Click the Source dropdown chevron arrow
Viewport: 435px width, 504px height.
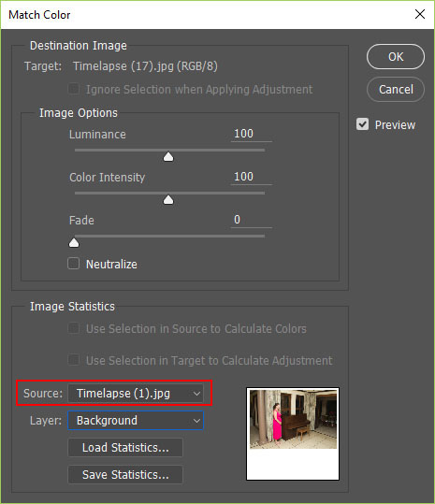[x=196, y=394]
